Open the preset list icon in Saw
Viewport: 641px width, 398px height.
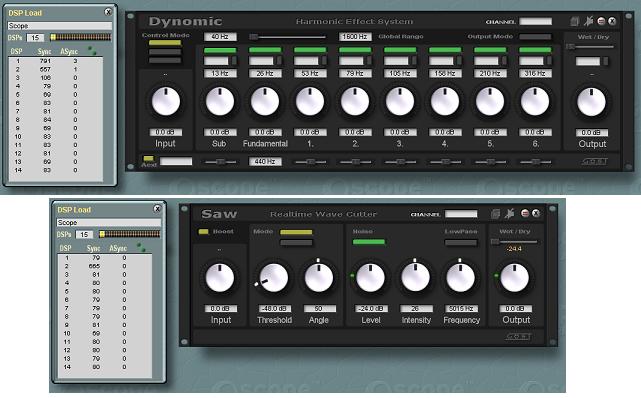495,214
